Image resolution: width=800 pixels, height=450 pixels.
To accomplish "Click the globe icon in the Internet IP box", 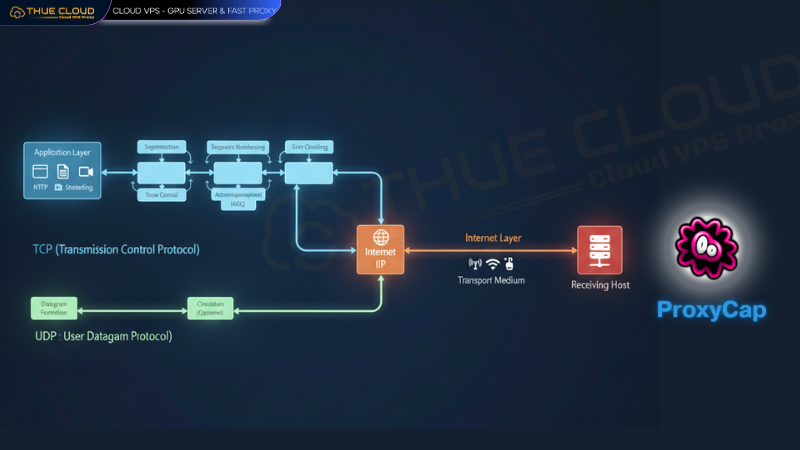I will pyautogui.click(x=380, y=238).
